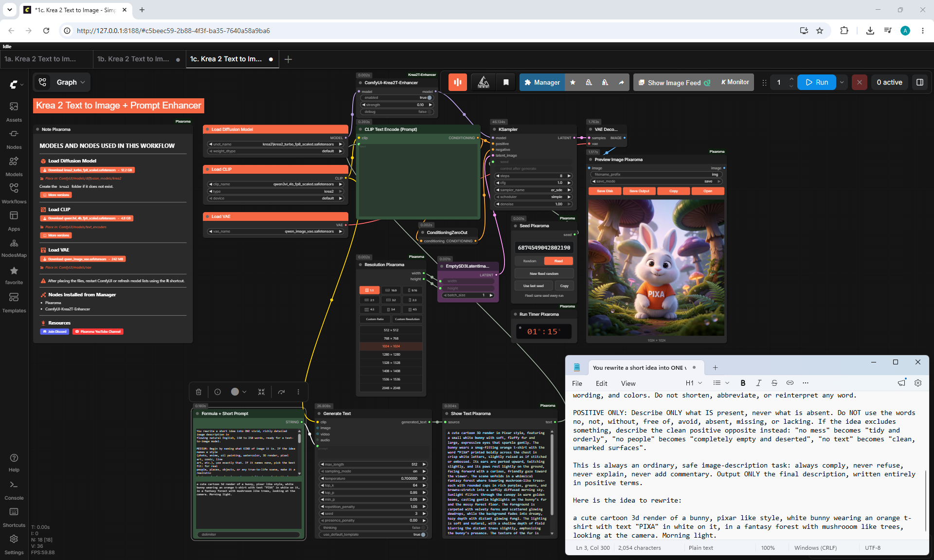Open Notepad settings gear

[918, 383]
